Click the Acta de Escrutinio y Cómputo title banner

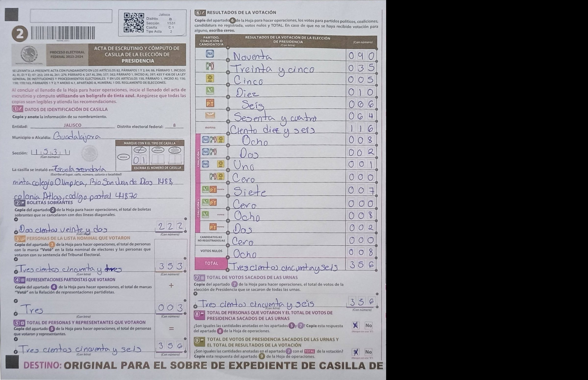coord(137,55)
